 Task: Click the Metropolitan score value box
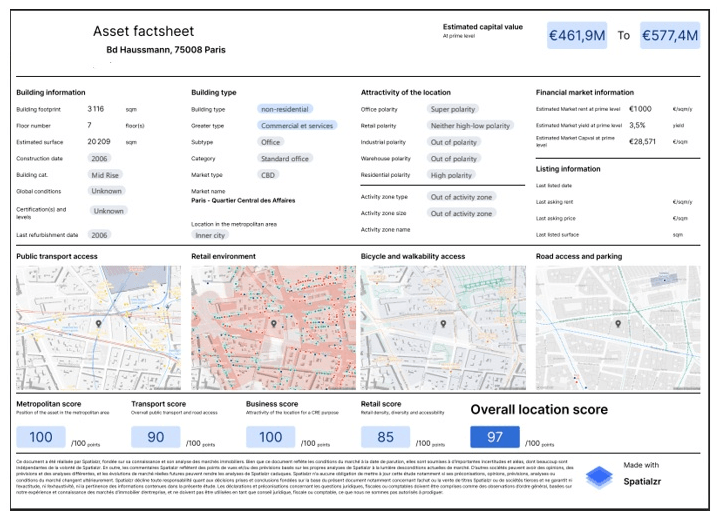click(x=41, y=437)
